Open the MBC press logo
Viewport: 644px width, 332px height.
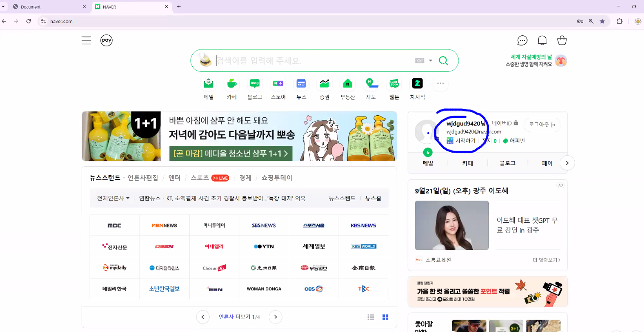[114, 225]
